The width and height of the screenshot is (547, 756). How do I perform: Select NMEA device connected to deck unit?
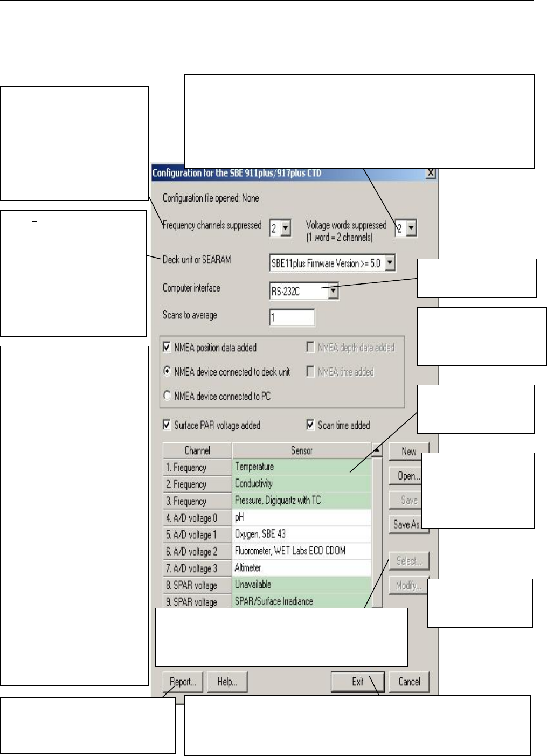coord(167,372)
